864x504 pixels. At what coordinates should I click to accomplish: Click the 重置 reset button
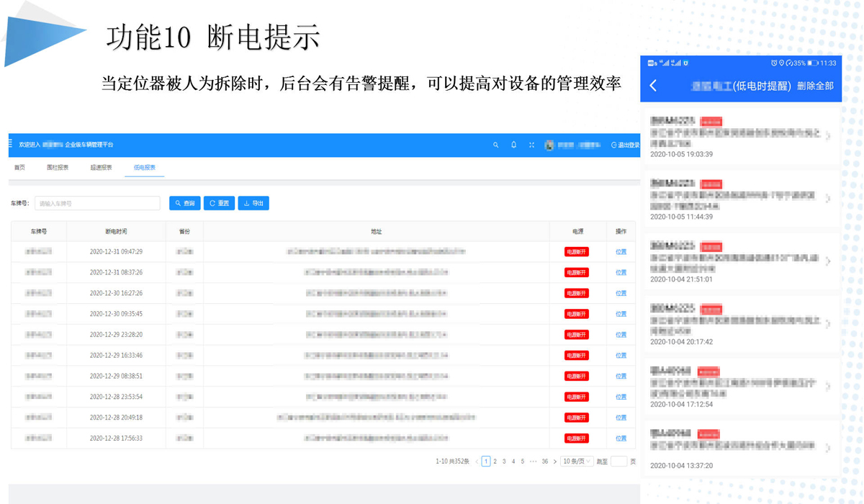tap(219, 204)
